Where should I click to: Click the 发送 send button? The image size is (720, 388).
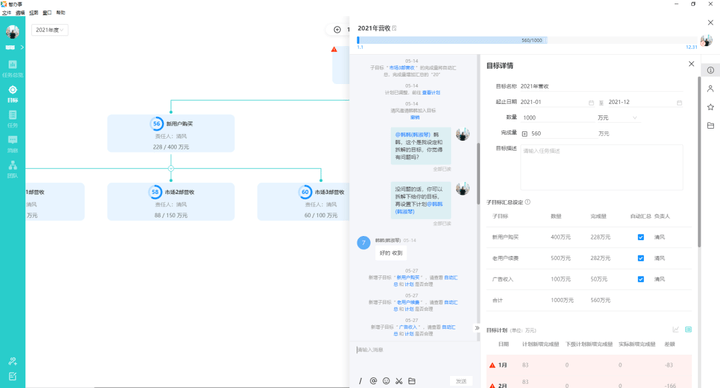(x=461, y=381)
